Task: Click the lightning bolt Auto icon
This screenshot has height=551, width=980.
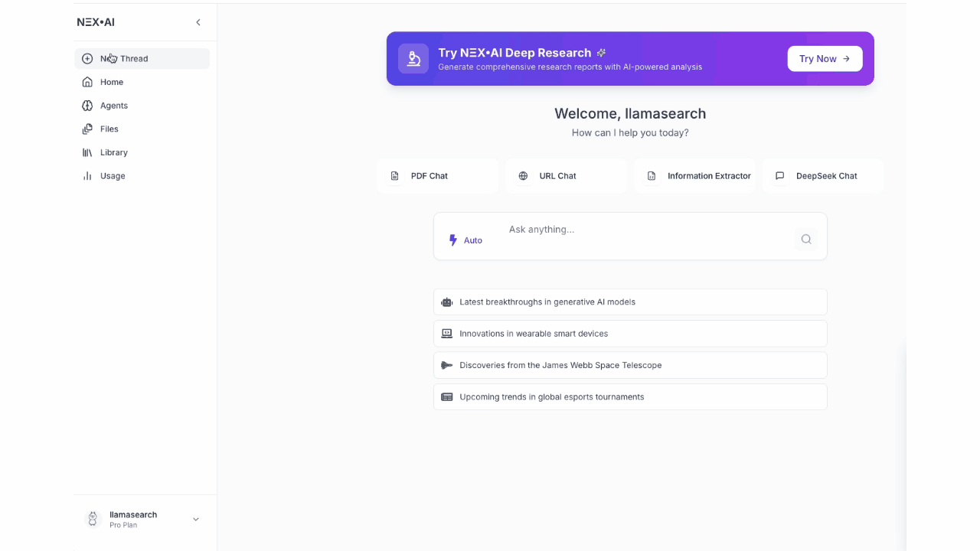Action: [453, 240]
